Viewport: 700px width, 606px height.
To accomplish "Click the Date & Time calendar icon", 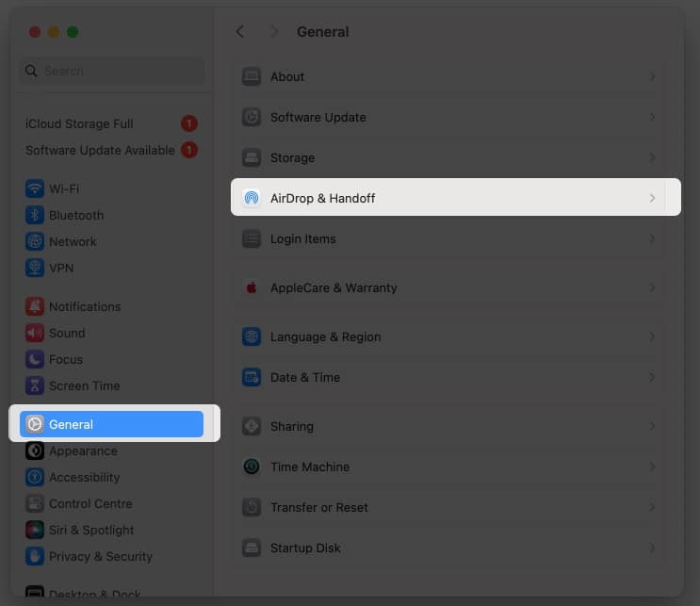I will [x=252, y=377].
